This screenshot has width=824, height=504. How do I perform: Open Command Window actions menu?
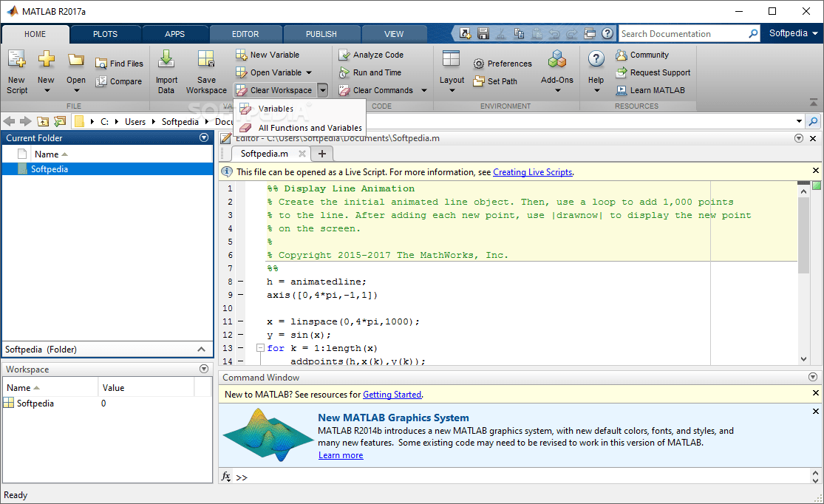click(x=813, y=377)
